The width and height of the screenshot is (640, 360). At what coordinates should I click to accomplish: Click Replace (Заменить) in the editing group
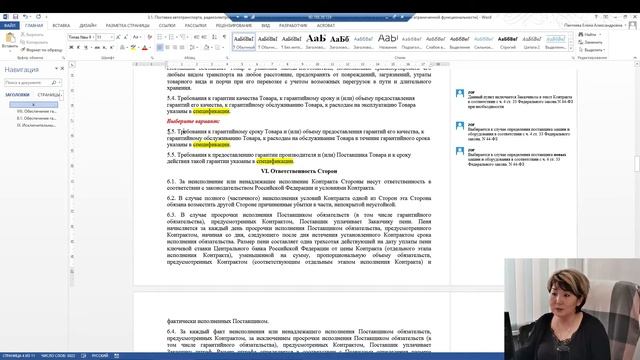pos(590,42)
